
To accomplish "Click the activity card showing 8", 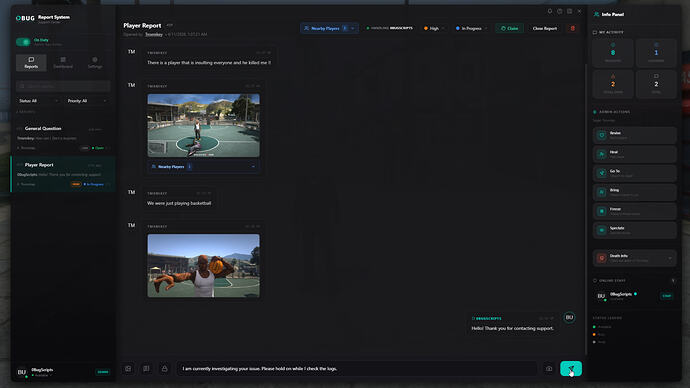I will pyautogui.click(x=613, y=53).
